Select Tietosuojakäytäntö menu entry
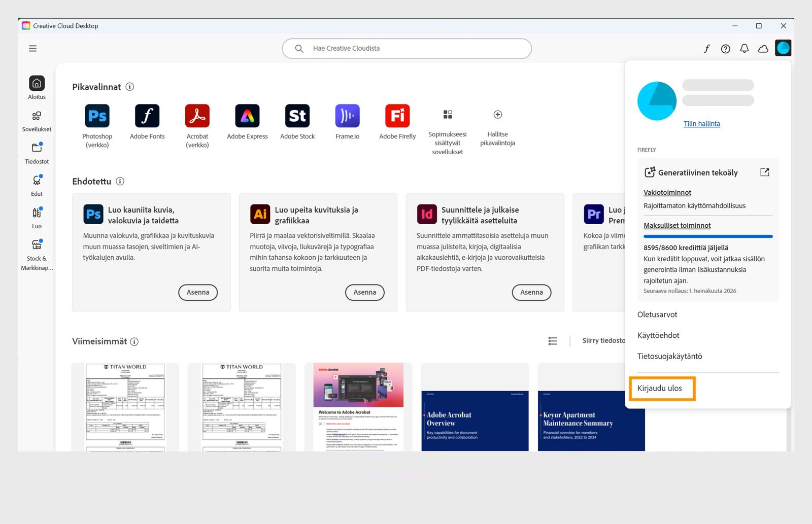The height and width of the screenshot is (524, 812). coord(670,356)
